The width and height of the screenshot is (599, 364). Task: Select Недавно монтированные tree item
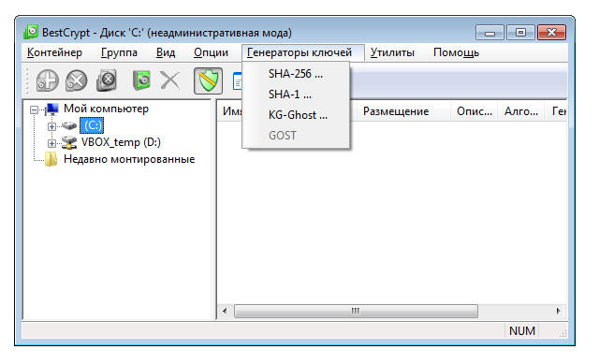[x=129, y=159]
